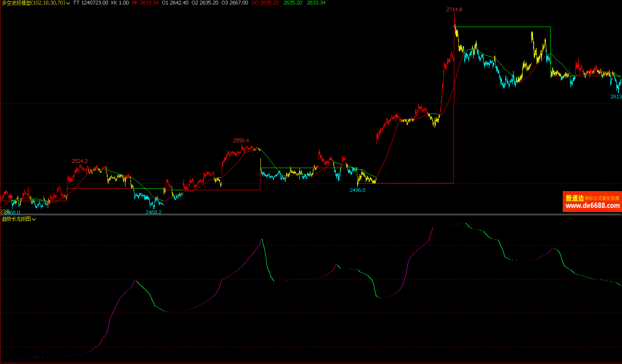The height and width of the screenshot is (364, 622).
Task: Click the 多空波段模型 indicator name
Action: tap(16, 3)
